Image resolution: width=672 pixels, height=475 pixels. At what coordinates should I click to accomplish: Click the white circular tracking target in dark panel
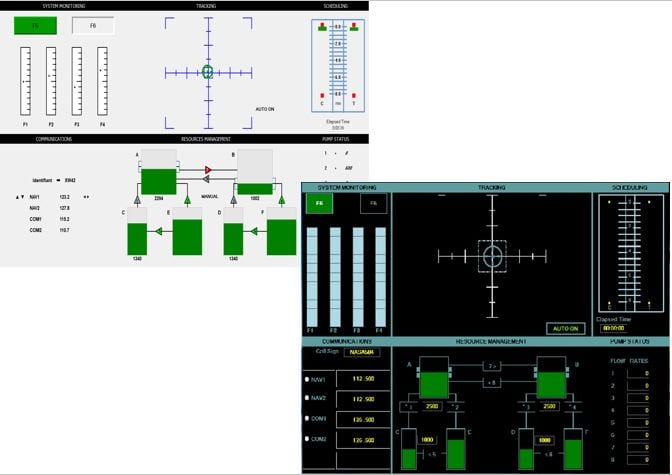point(493,256)
